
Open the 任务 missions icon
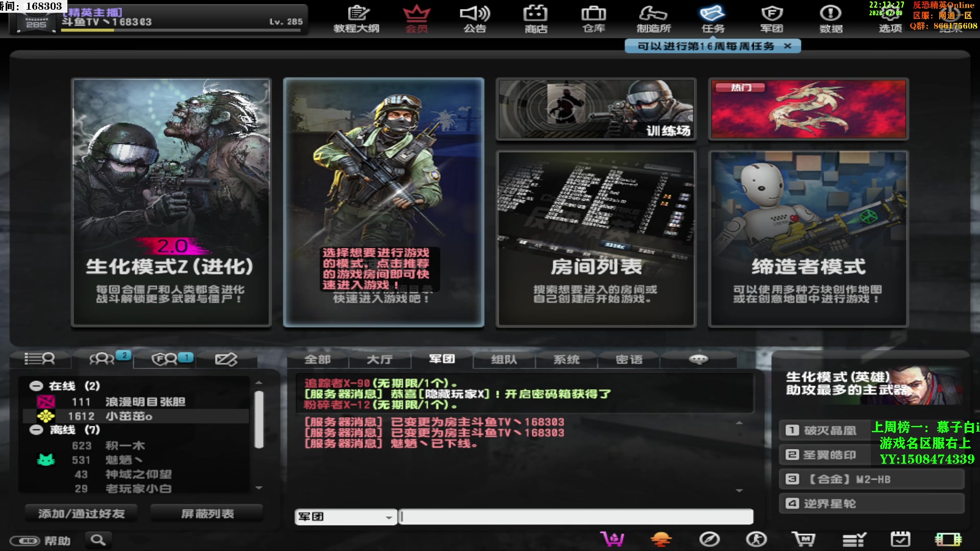point(713,19)
